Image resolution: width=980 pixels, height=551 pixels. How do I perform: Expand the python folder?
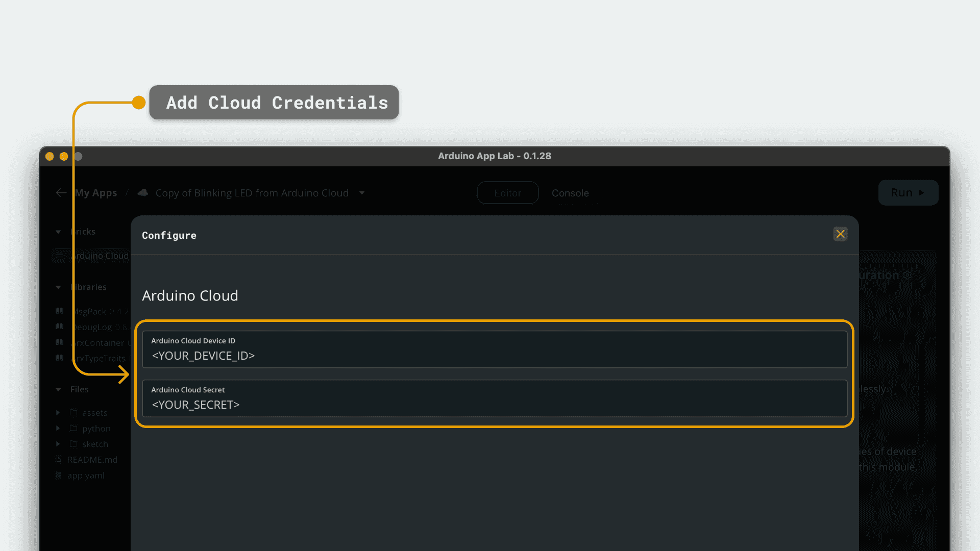click(57, 428)
